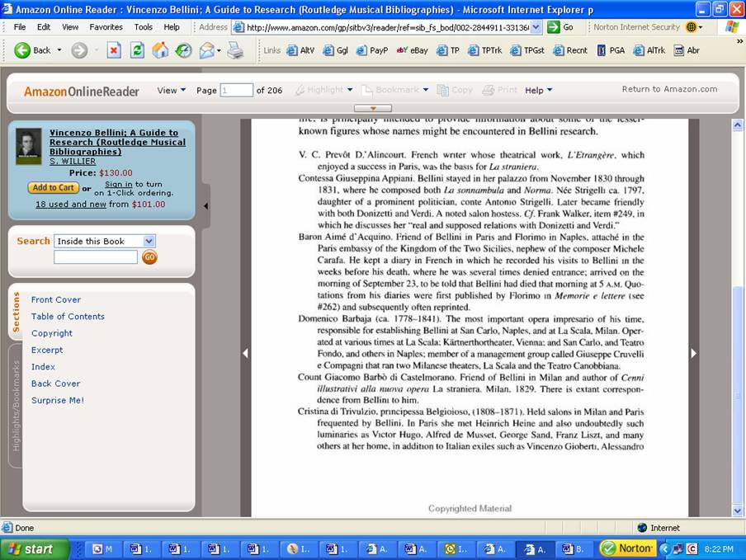Open the Tools menu
Screen dimensions: 746x560
144,26
